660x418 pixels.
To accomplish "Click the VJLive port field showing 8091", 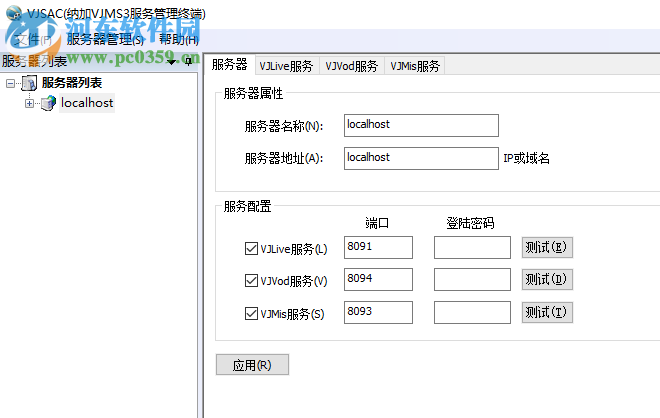I will coord(378,247).
